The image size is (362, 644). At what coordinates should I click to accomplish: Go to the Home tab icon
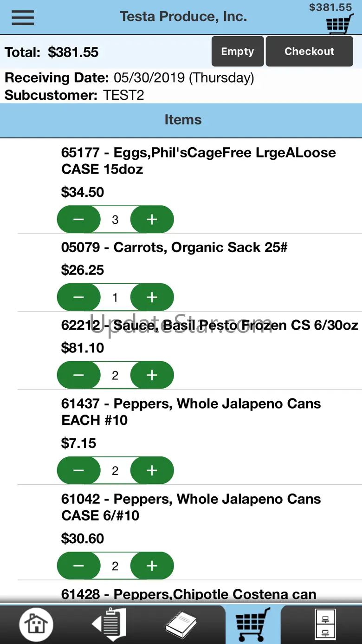point(36,624)
